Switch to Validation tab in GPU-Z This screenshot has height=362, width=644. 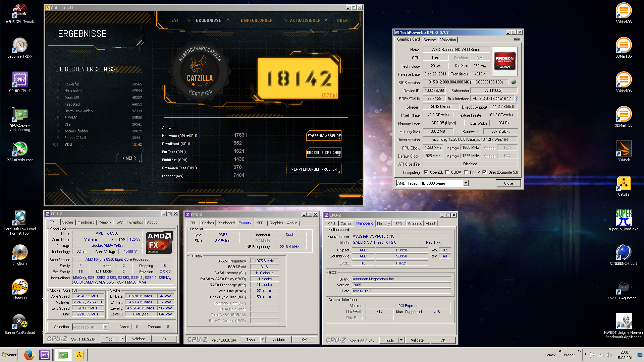(x=448, y=40)
